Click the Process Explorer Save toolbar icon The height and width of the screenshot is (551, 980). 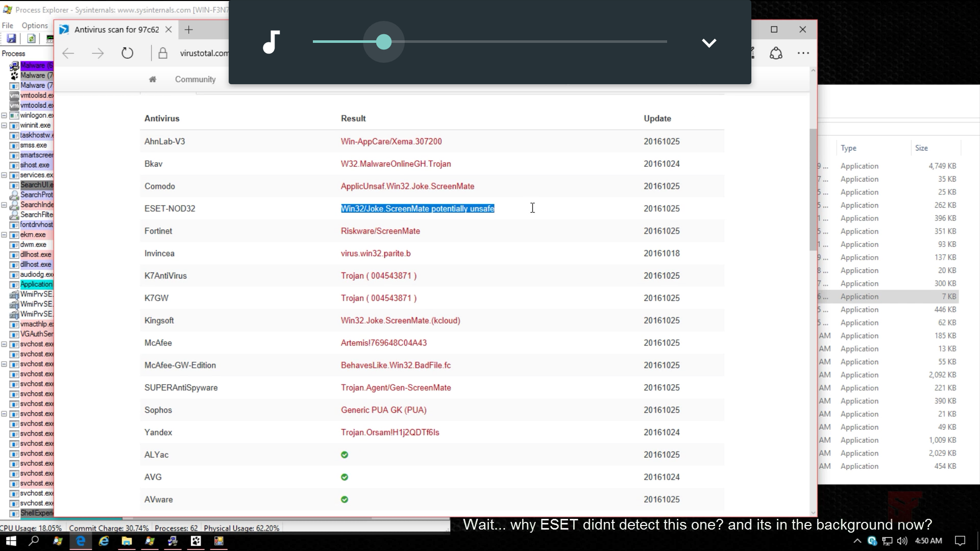11,39
